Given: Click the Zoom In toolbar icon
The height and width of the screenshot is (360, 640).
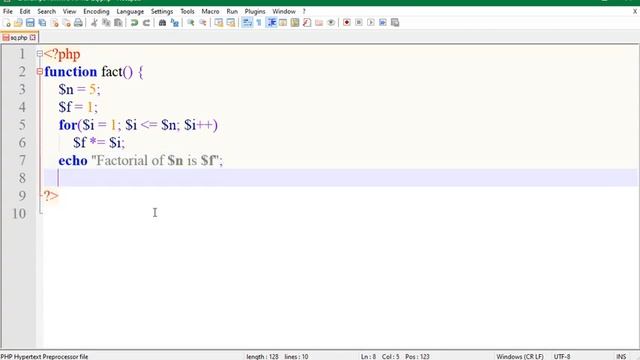Looking at the screenshot, I should (x=191, y=23).
